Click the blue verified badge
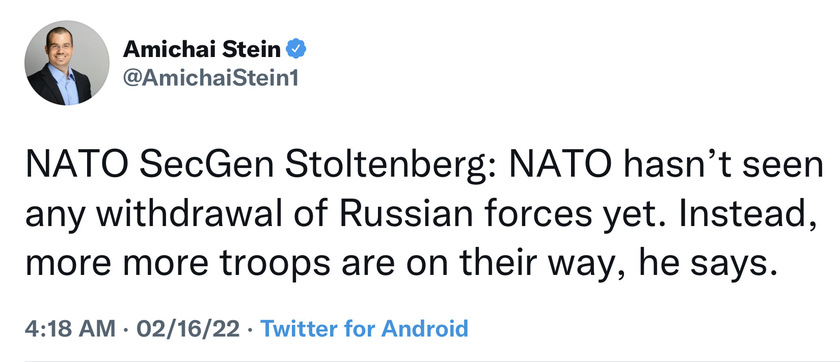The image size is (840, 362). tap(296, 50)
